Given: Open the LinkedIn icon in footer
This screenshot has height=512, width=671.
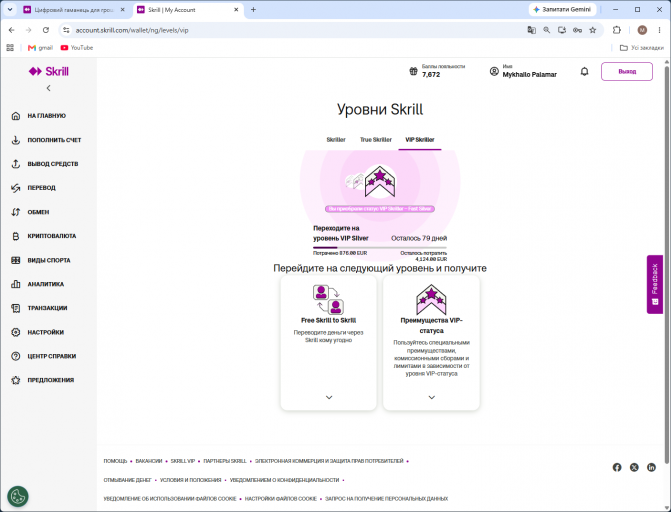Looking at the screenshot, I should (x=651, y=467).
